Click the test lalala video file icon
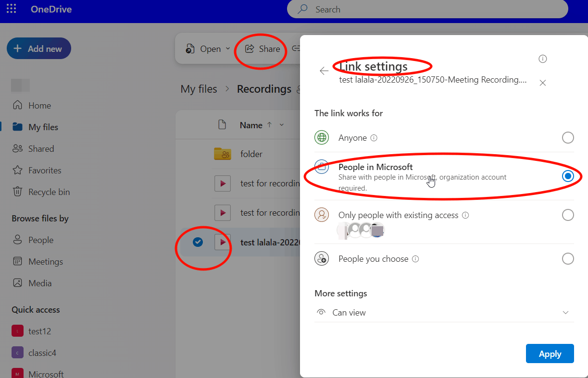 click(223, 242)
